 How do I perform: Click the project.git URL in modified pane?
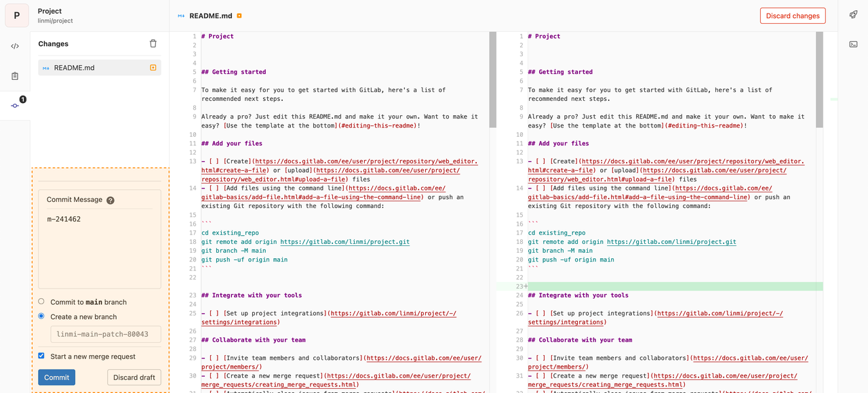tap(671, 242)
